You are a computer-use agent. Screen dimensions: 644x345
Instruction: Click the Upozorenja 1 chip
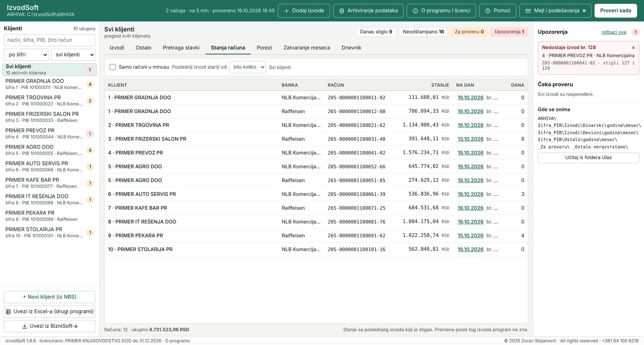click(x=509, y=32)
